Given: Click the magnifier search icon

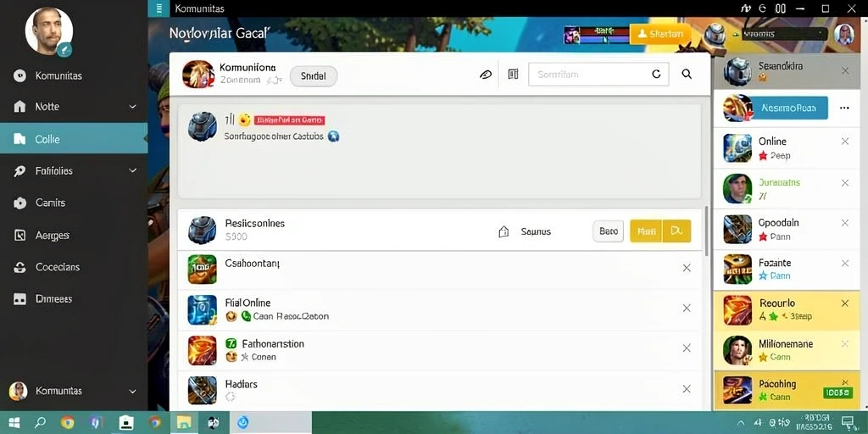Looking at the screenshot, I should 687,75.
